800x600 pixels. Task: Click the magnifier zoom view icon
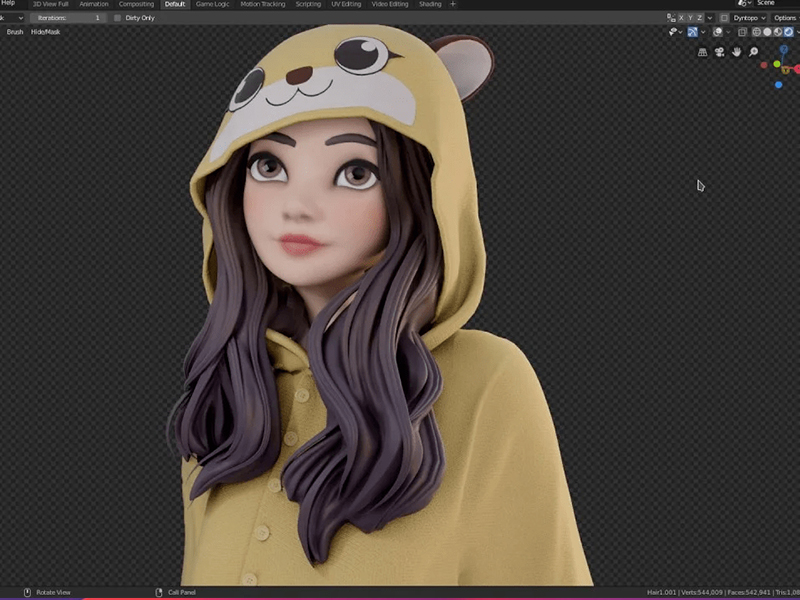pyautogui.click(x=753, y=51)
